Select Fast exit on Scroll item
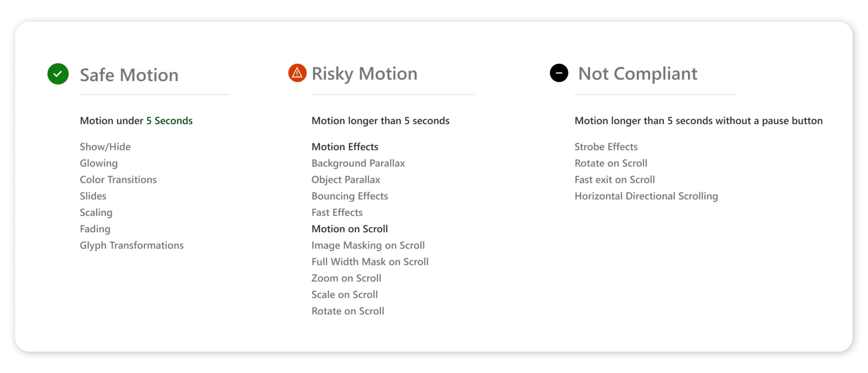Image resolution: width=868 pixels, height=373 pixels. 615,179
